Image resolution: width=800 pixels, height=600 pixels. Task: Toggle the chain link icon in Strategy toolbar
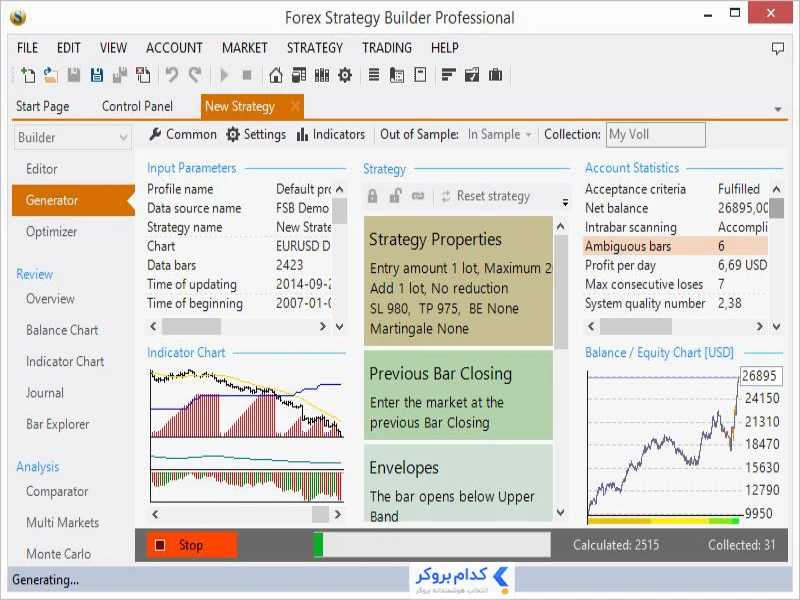(x=418, y=196)
